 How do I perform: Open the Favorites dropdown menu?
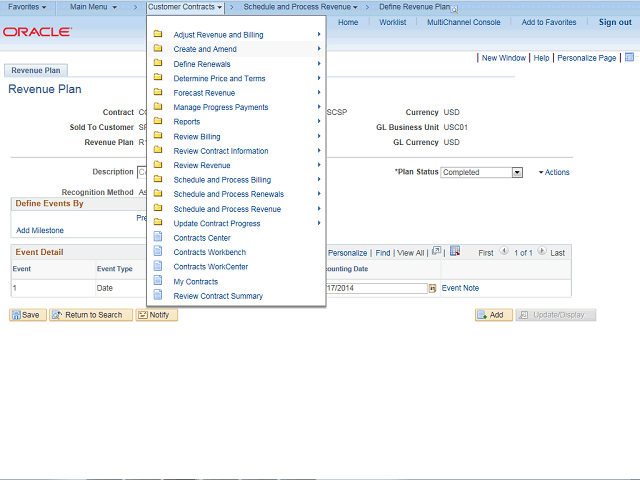coord(27,7)
